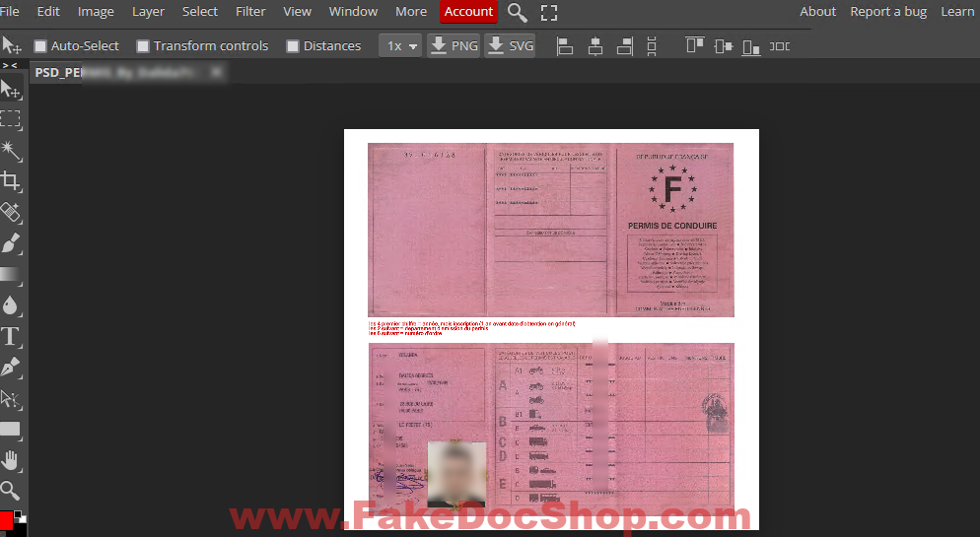
Task: Open the File menu
Action: point(10,11)
